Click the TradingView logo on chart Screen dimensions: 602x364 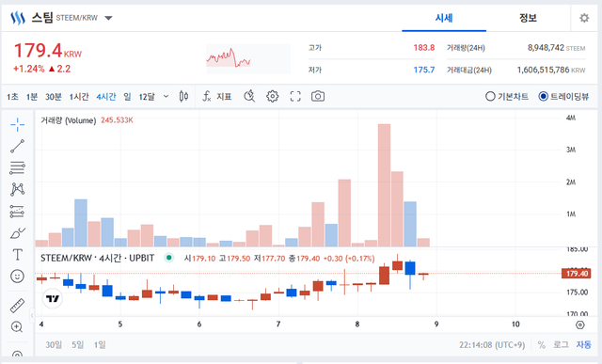point(53,298)
